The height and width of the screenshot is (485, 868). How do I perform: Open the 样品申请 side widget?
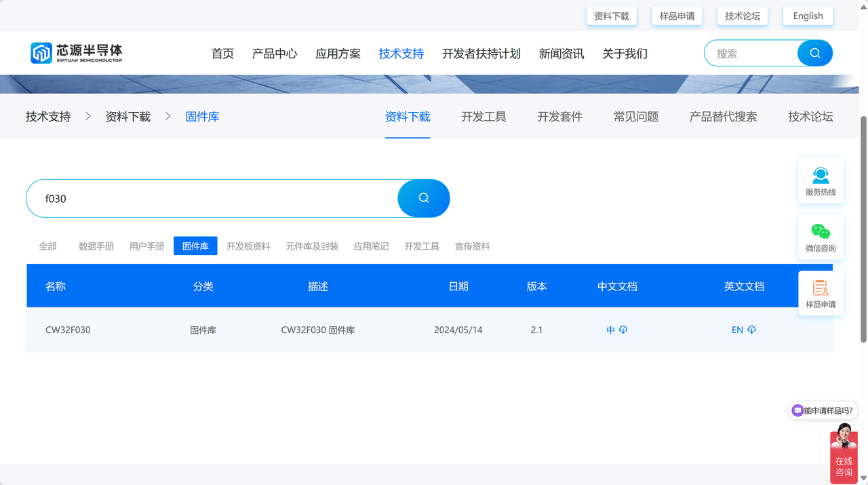821,294
